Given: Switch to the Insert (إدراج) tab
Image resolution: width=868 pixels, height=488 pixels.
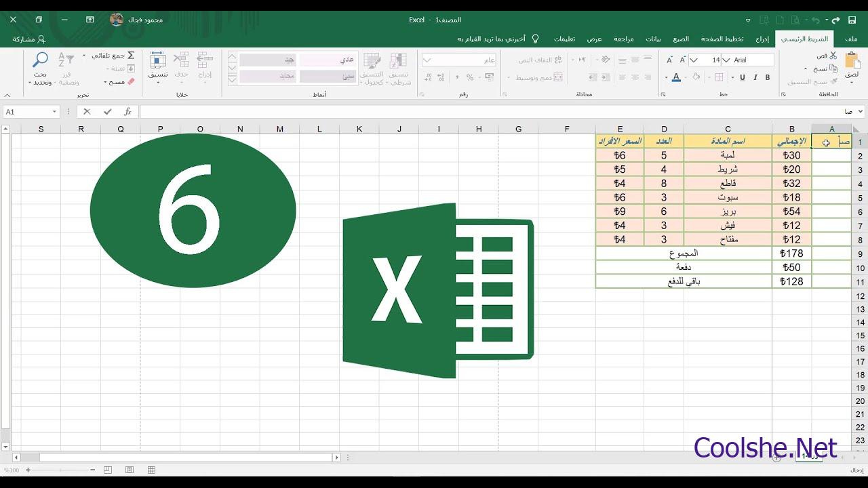Looking at the screenshot, I should click(763, 39).
